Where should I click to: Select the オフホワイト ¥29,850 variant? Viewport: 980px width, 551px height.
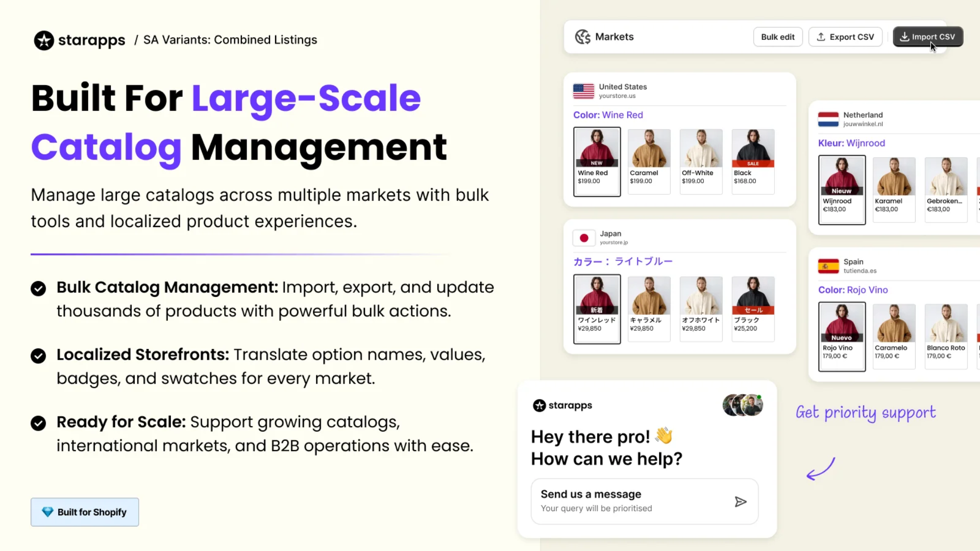pos(701,309)
